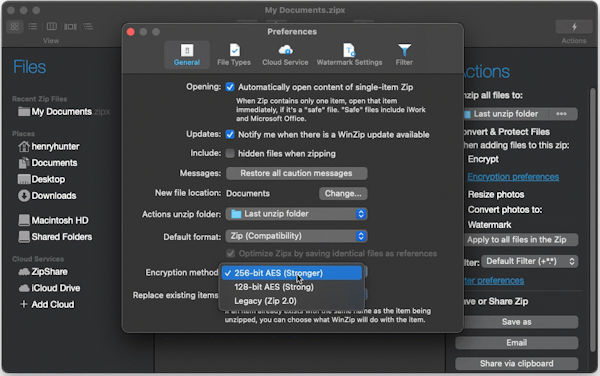Select icon view in main window toolbar
Viewport: 600px width, 376px height.
14,26
